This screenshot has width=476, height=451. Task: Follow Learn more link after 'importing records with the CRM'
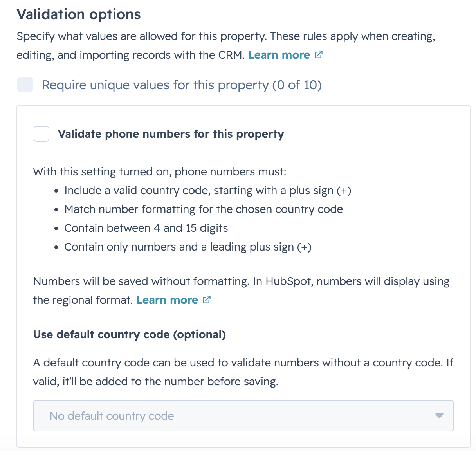(x=279, y=55)
